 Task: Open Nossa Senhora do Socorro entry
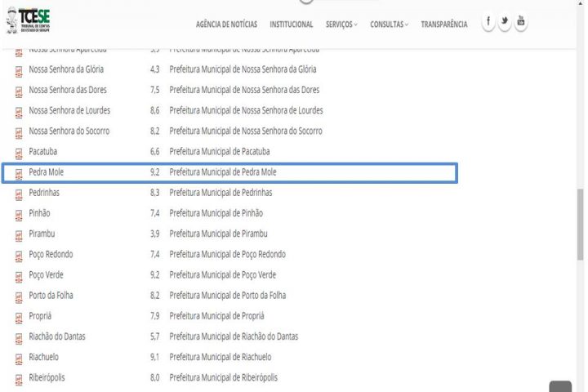tap(69, 131)
